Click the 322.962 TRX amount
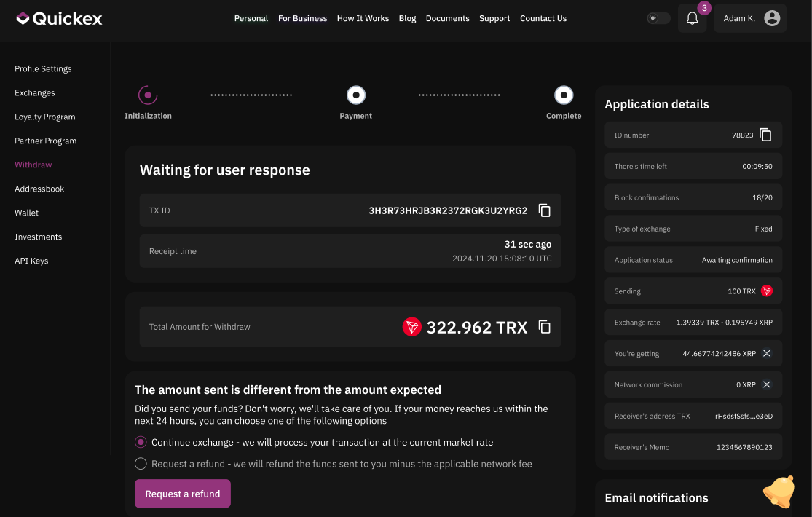 pos(477,328)
